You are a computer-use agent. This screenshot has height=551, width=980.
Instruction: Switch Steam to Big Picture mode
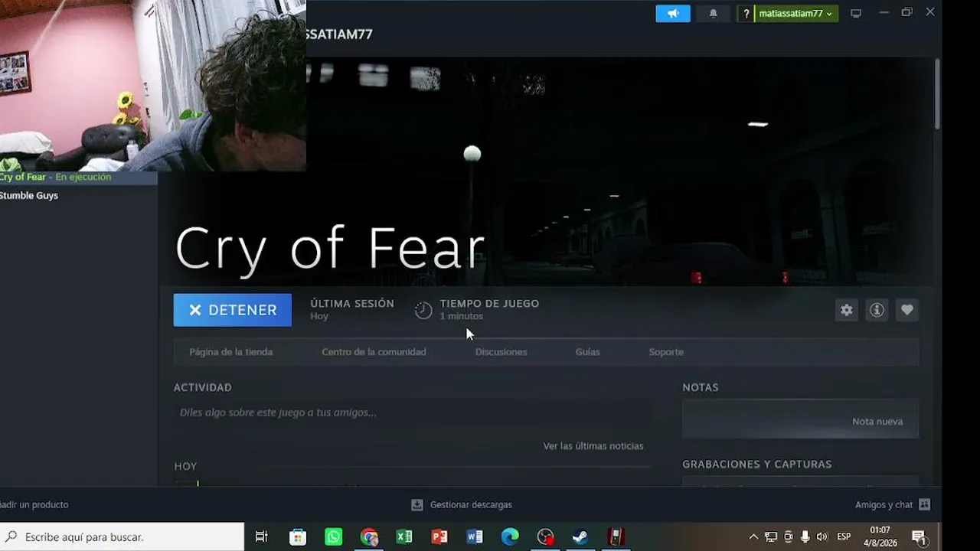pyautogui.click(x=856, y=14)
